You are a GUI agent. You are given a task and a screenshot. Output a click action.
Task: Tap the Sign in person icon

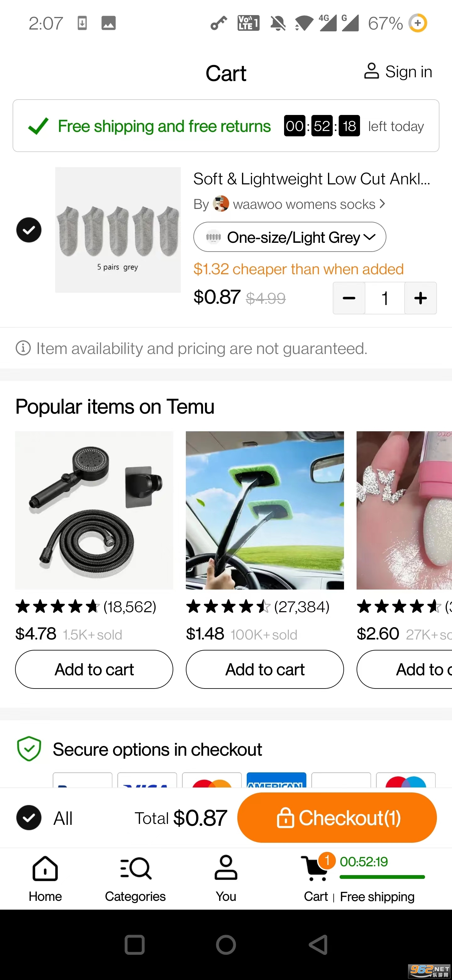tap(371, 71)
